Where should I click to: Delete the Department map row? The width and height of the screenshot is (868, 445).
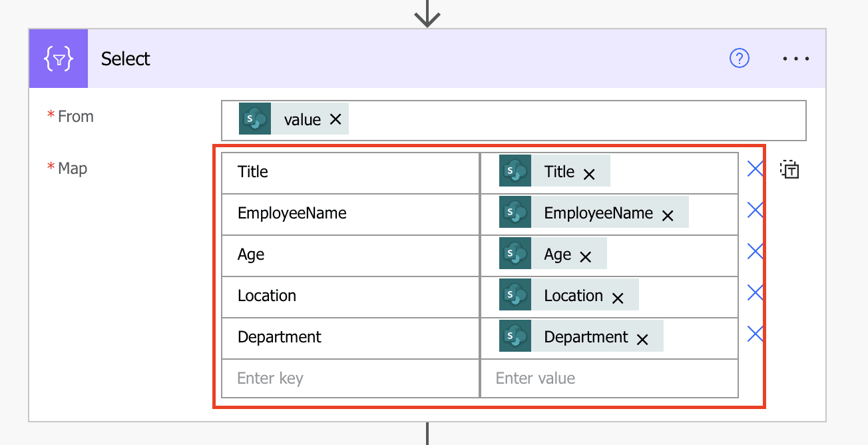[755, 334]
